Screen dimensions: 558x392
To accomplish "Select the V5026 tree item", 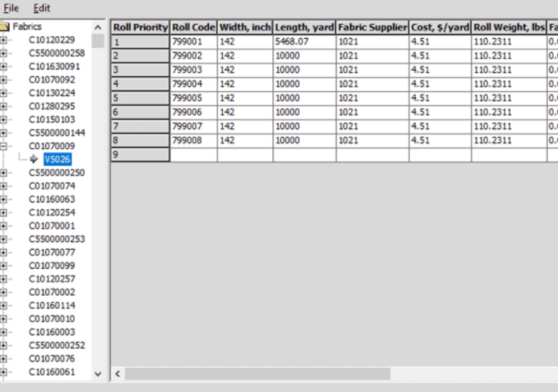I will (57, 160).
